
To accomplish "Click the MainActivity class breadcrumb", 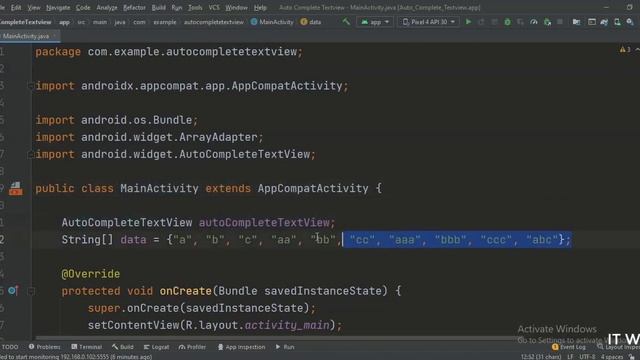I will click(x=272, y=22).
